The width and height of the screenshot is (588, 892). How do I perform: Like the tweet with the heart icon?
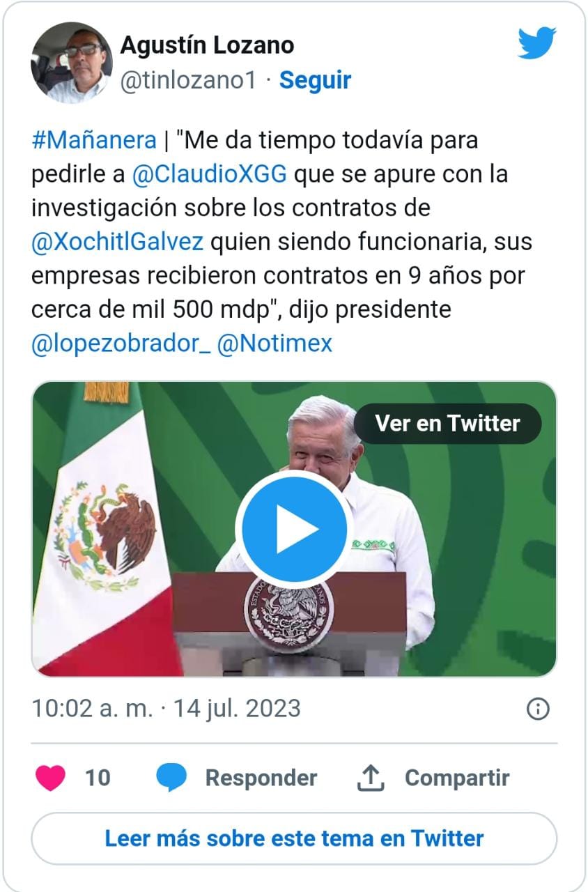(50, 778)
